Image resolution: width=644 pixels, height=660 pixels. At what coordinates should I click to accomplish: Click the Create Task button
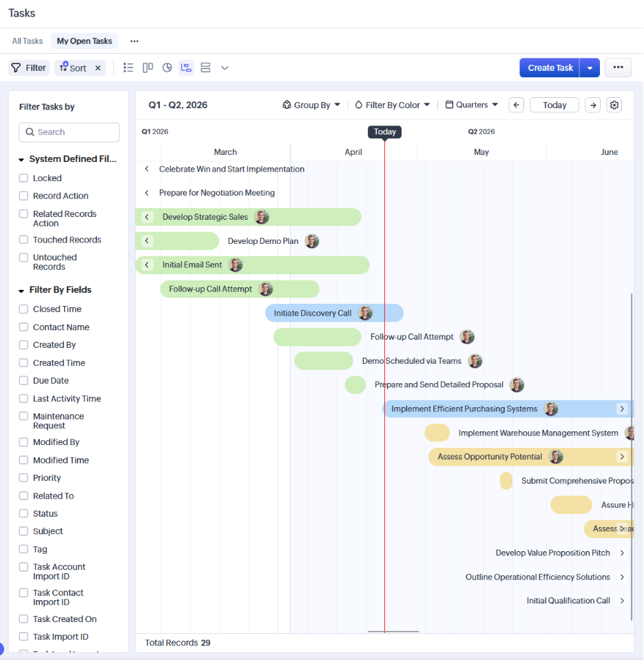click(550, 68)
